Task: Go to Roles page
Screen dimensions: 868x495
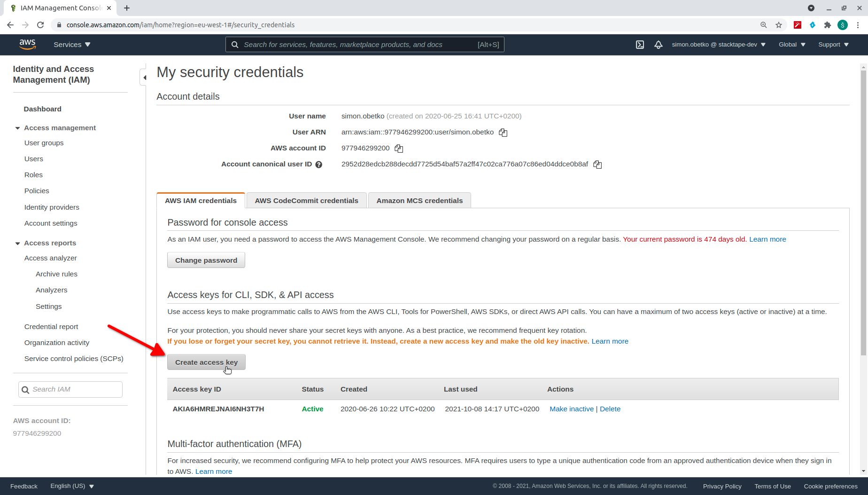Action: (x=33, y=175)
